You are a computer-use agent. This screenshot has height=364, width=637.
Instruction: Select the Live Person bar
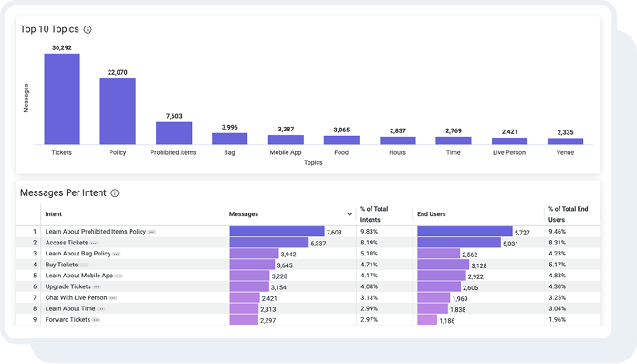pos(509,141)
